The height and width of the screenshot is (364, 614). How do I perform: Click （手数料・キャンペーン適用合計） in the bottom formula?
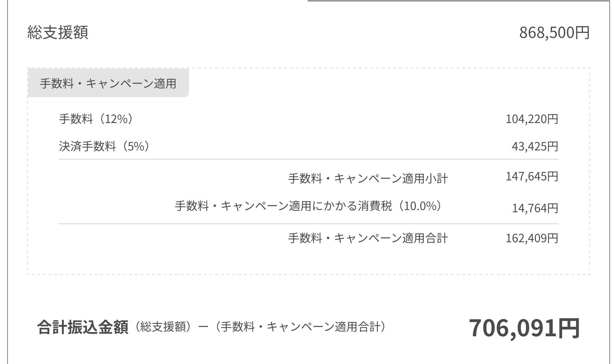click(300, 327)
